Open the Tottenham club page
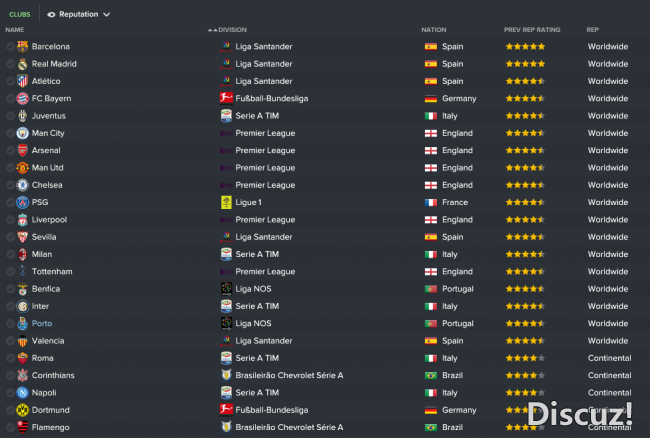Image resolution: width=650 pixels, height=438 pixels. pos(52,271)
